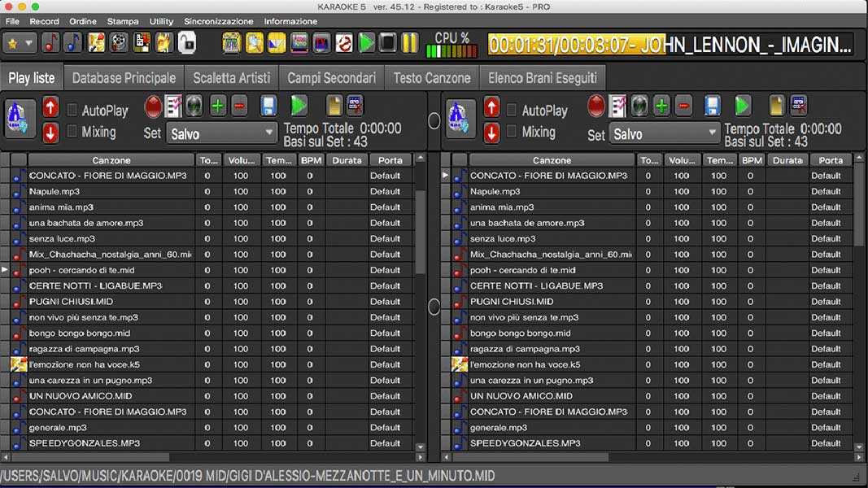
Task: Click the Canzone column header in left list
Action: [x=111, y=160]
